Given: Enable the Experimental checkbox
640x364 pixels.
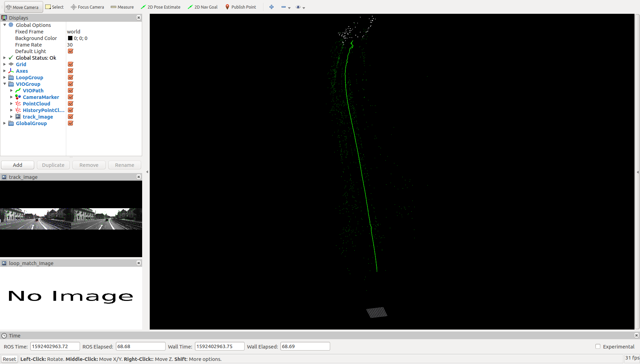Looking at the screenshot, I should pyautogui.click(x=598, y=346).
